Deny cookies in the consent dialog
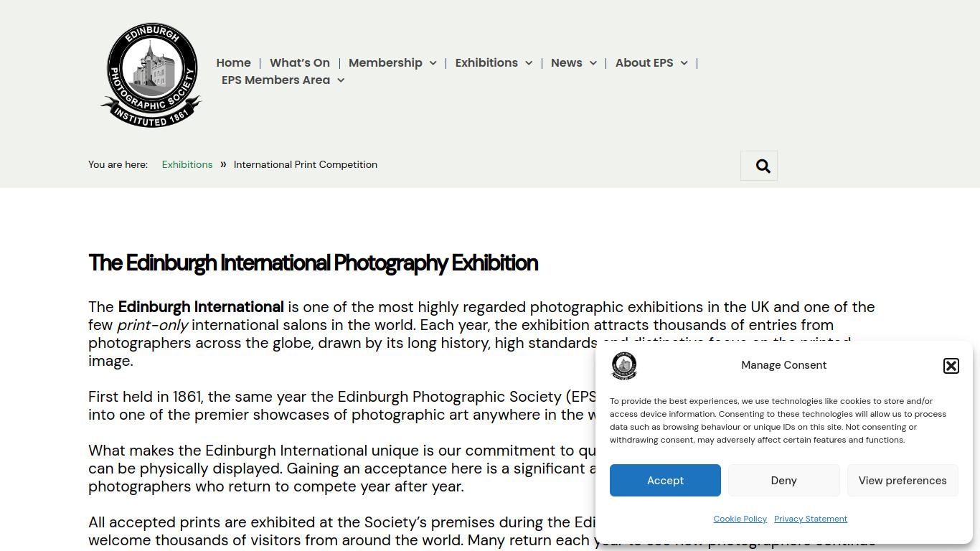The image size is (980, 551). tap(784, 481)
